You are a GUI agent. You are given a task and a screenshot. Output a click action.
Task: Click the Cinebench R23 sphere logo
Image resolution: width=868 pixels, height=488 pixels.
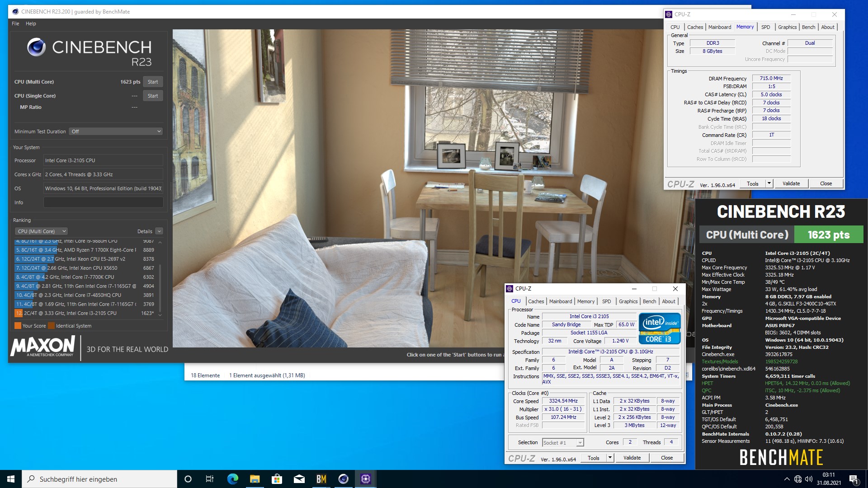point(36,47)
